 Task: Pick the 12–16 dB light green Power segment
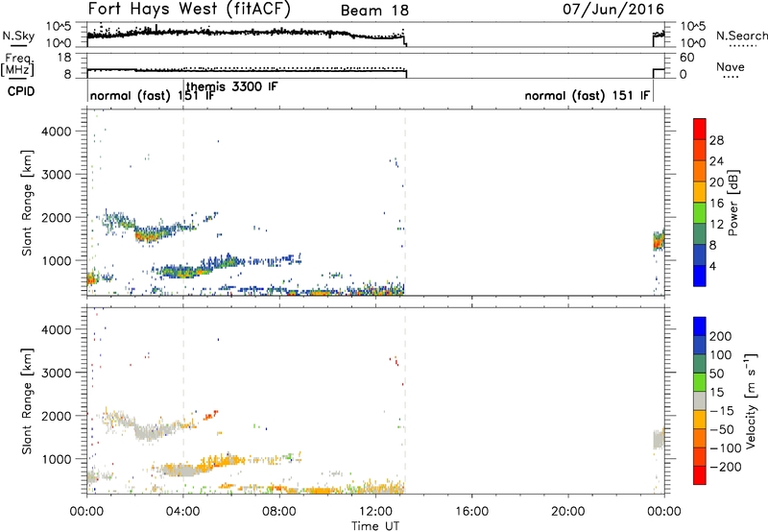pos(700,213)
